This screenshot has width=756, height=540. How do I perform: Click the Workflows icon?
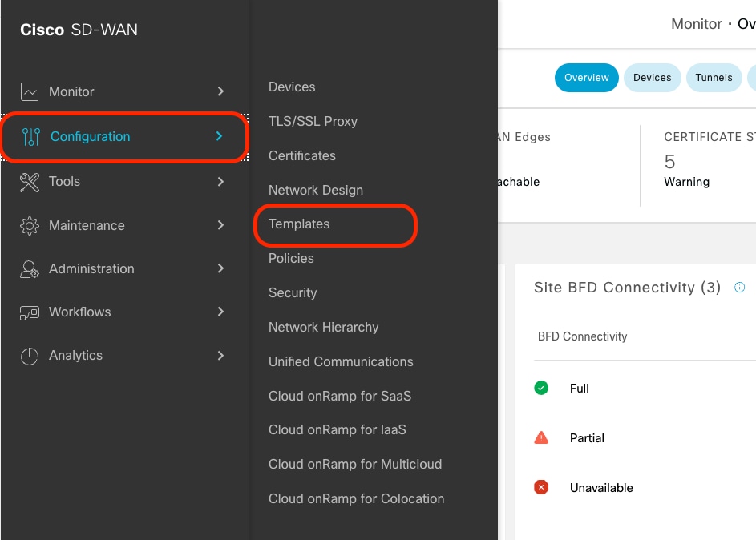tap(30, 312)
